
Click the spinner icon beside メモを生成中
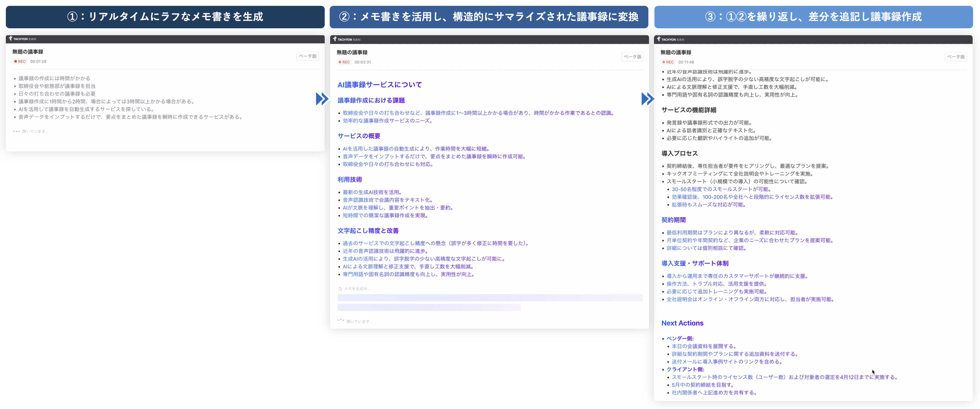[x=340, y=289]
